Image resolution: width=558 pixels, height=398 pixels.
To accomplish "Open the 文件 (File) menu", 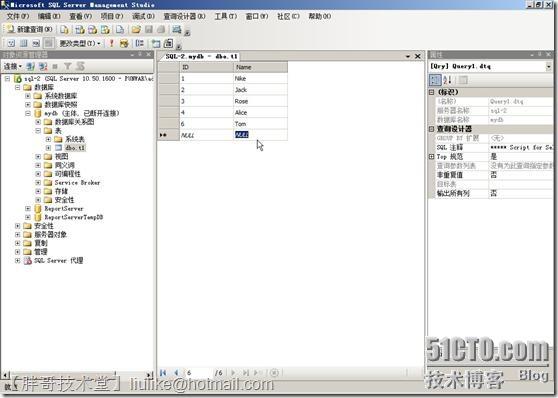I will pos(18,16).
